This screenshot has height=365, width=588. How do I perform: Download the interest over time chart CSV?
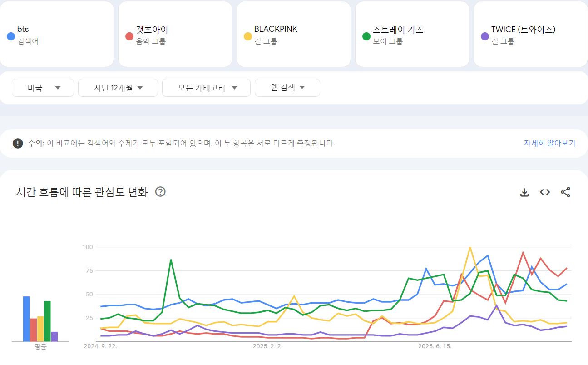click(524, 192)
